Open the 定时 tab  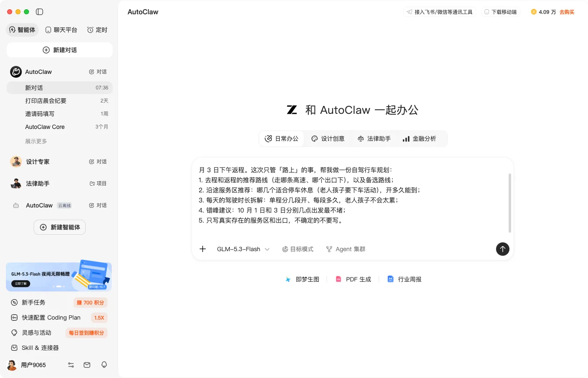[x=97, y=30]
